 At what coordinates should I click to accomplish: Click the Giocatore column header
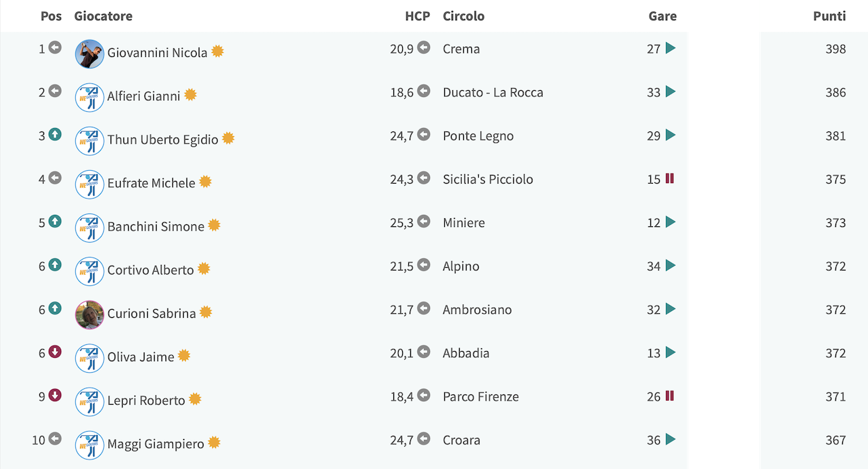[103, 16]
